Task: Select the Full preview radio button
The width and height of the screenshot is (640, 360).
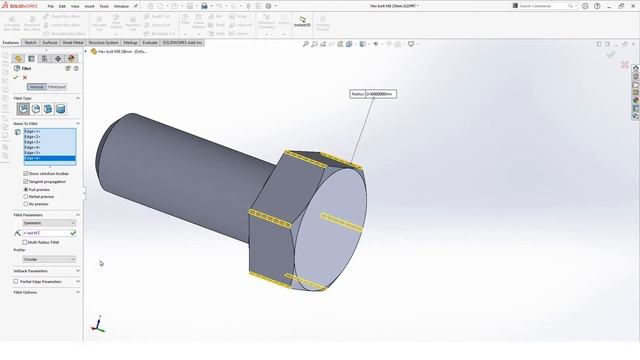Action: pos(26,190)
